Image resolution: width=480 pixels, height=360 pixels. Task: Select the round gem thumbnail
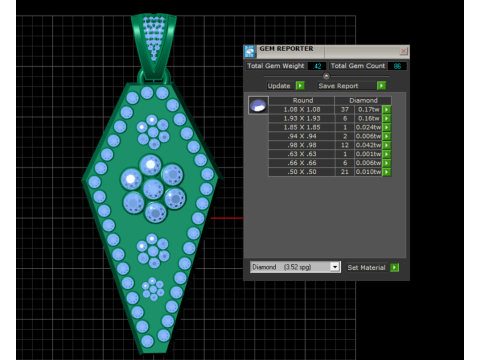point(258,105)
